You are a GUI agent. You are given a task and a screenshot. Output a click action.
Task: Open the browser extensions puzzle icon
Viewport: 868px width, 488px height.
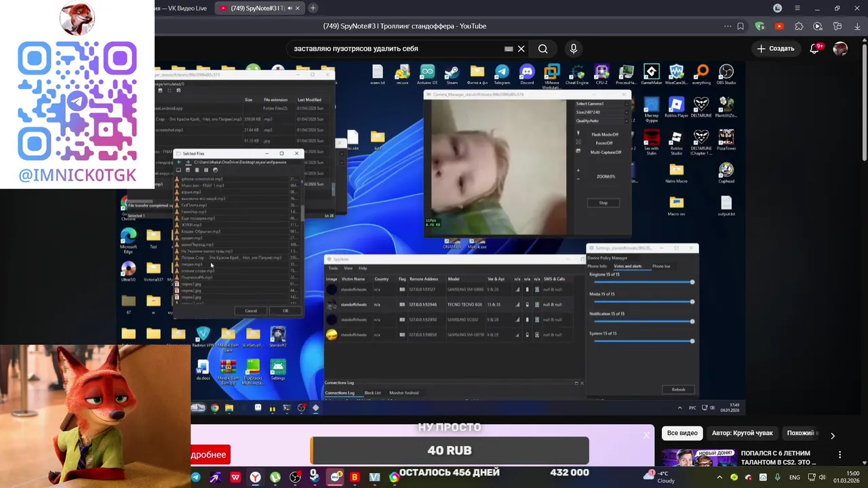tap(799, 26)
